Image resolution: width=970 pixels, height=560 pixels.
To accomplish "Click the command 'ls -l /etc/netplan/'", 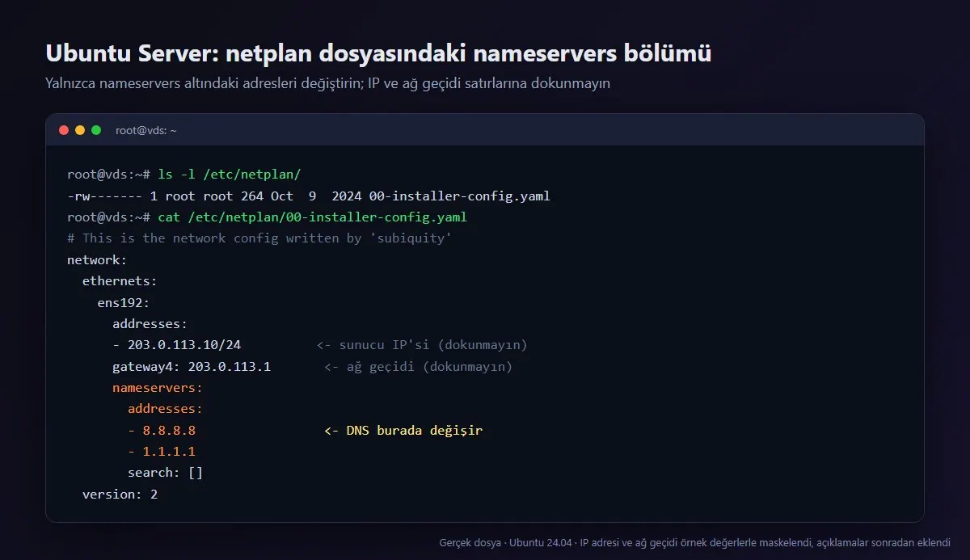I will point(230,174).
